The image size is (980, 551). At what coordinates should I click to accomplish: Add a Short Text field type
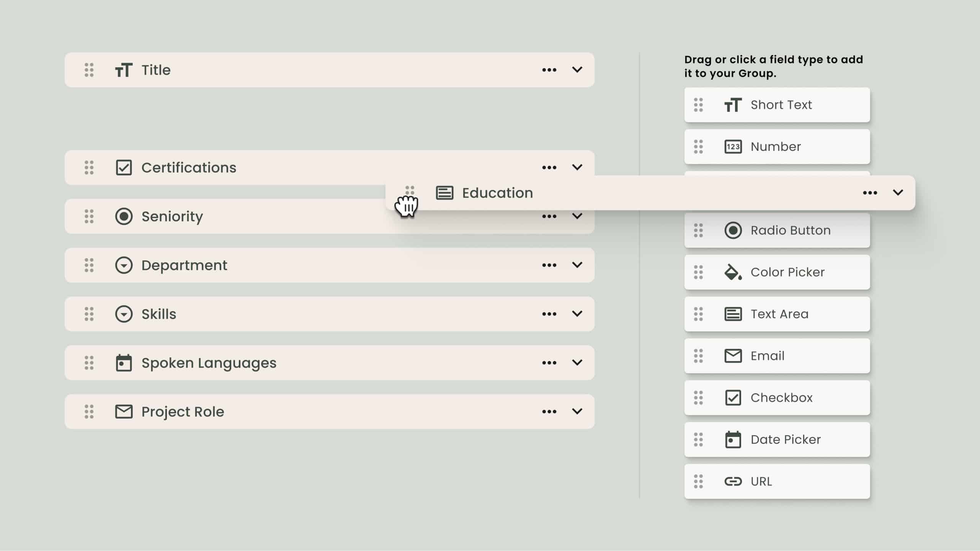click(777, 105)
